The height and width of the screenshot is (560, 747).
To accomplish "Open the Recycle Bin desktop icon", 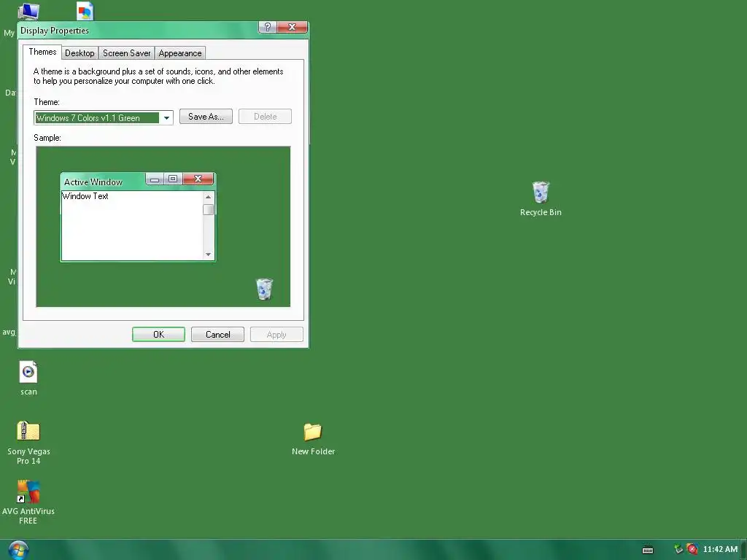I will (x=541, y=199).
